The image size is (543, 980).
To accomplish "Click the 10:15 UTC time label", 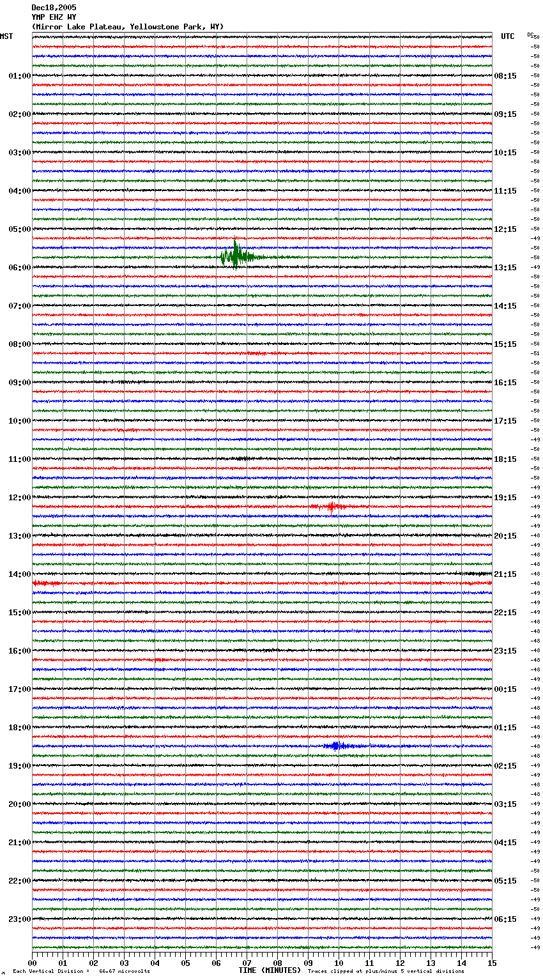I will [505, 153].
